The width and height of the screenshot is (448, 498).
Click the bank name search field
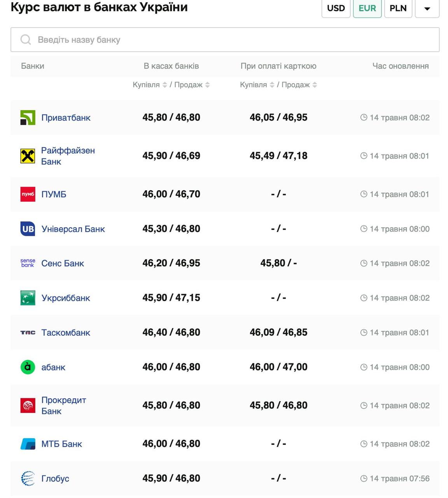tap(225, 40)
